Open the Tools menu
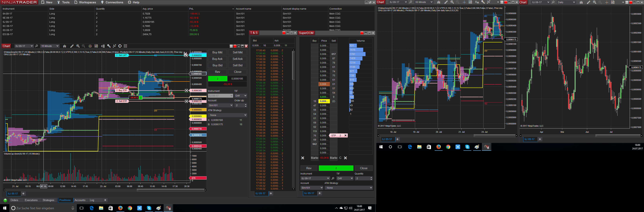 coord(63,2)
